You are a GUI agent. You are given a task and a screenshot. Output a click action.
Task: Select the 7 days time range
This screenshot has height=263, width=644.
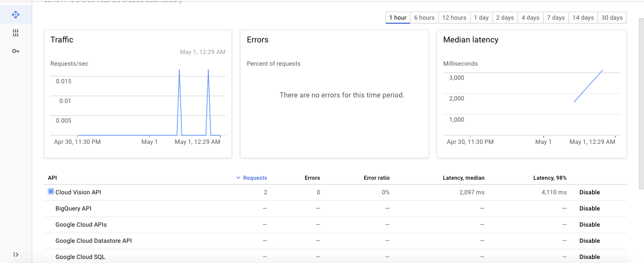[x=556, y=18]
